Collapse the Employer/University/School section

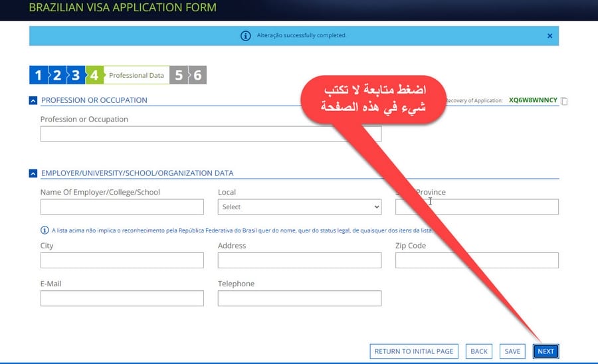[33, 173]
